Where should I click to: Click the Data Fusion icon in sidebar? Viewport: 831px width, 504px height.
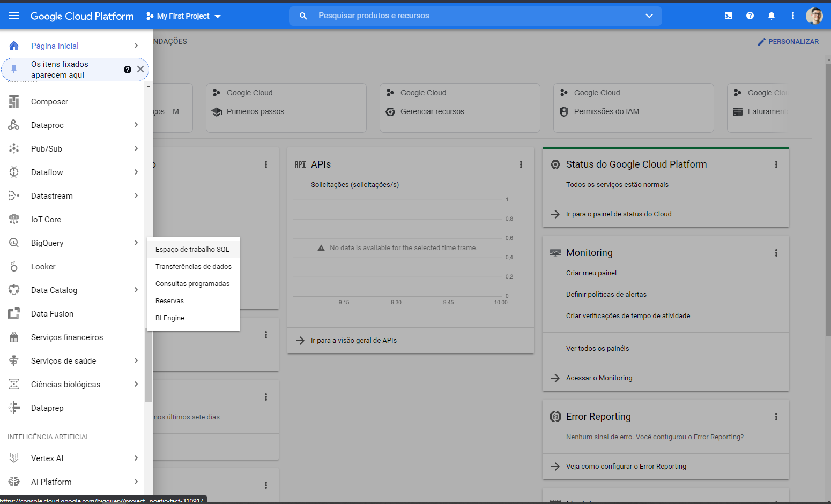(x=14, y=313)
